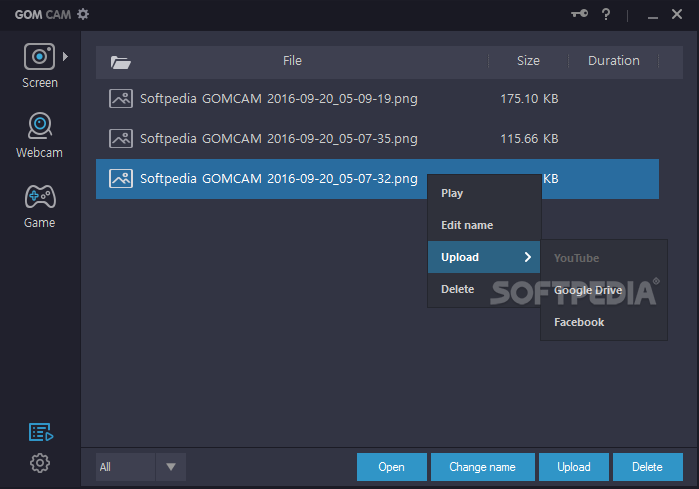699x489 pixels.
Task: Select YouTube in upload submenu
Action: click(x=604, y=258)
